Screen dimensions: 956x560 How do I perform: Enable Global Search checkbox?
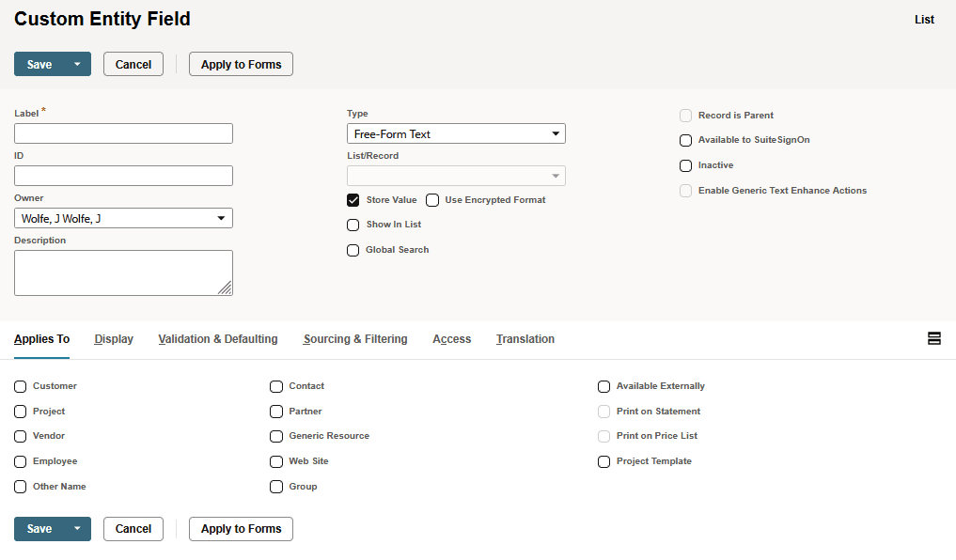point(353,251)
